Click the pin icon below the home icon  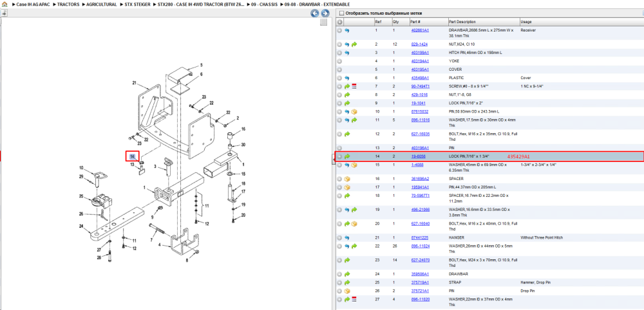coord(4,13)
